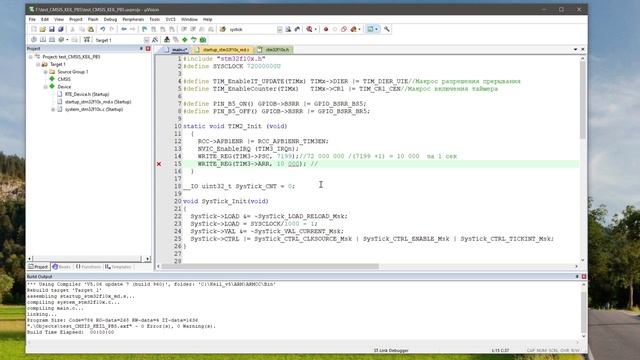Expand system_stm32f10x.c file node
This screenshot has height=360, width=640.
point(53,109)
